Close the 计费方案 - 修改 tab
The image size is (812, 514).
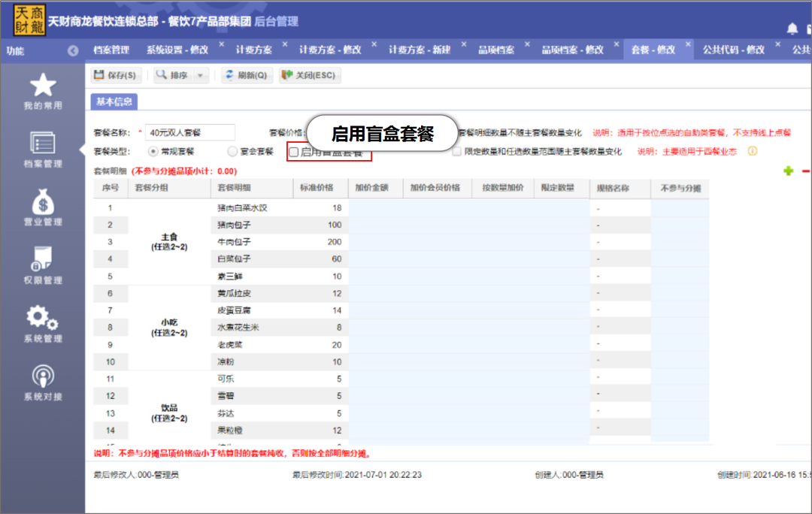(374, 44)
